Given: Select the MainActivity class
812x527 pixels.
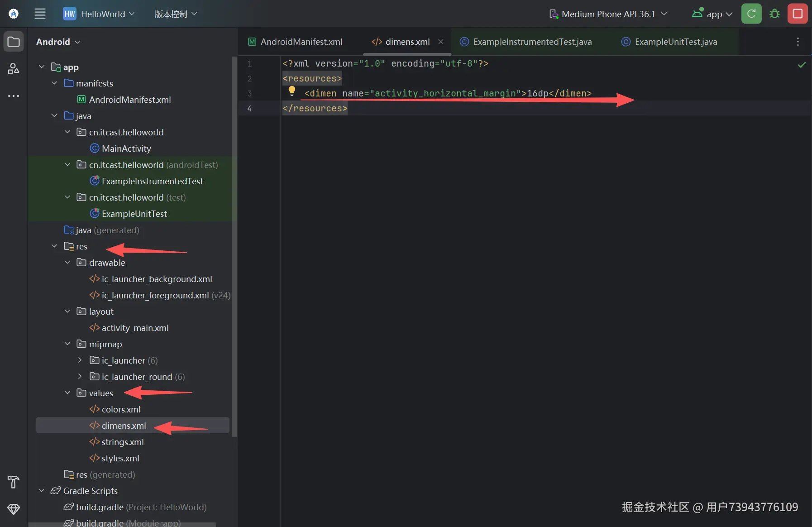Looking at the screenshot, I should pyautogui.click(x=126, y=149).
